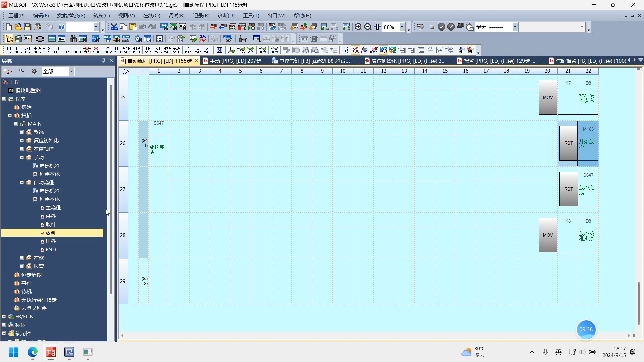Click the M103 RST instruction block
This screenshot has height=362, width=644.
(x=568, y=143)
